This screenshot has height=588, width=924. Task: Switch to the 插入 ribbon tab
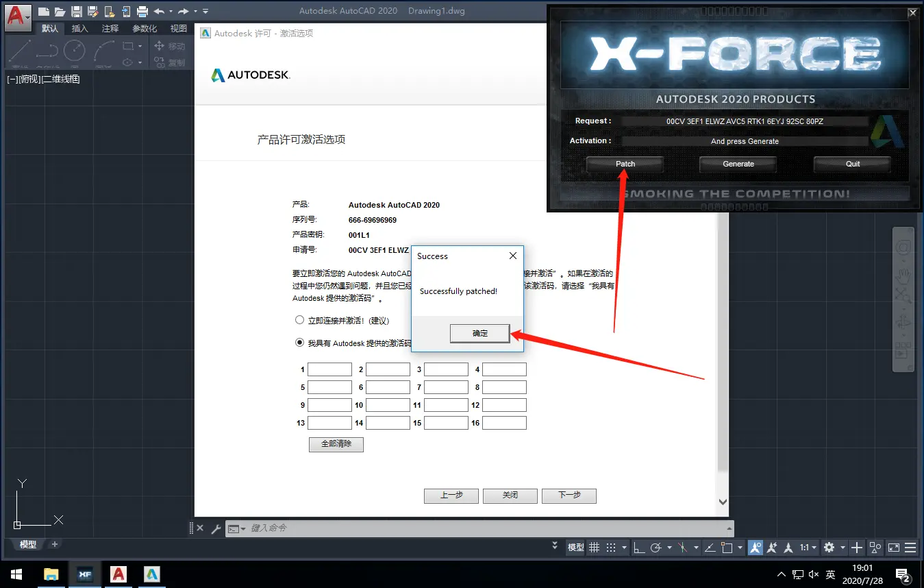click(x=80, y=29)
